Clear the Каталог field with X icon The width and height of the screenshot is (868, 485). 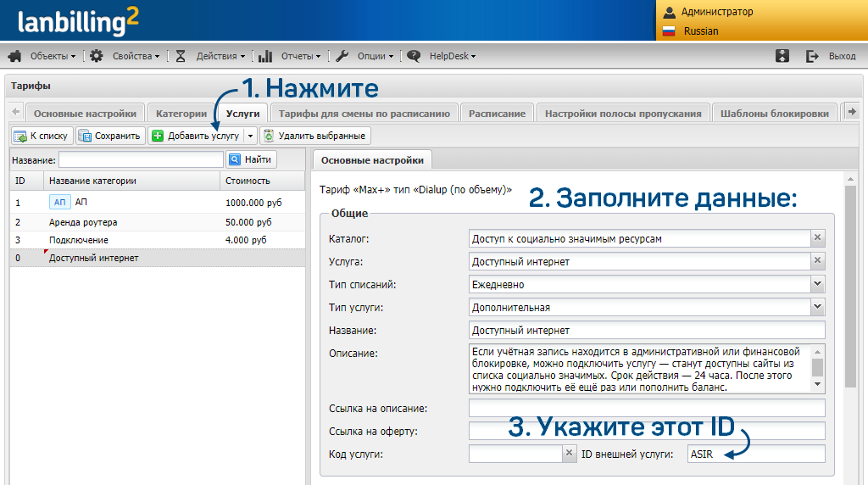point(818,238)
